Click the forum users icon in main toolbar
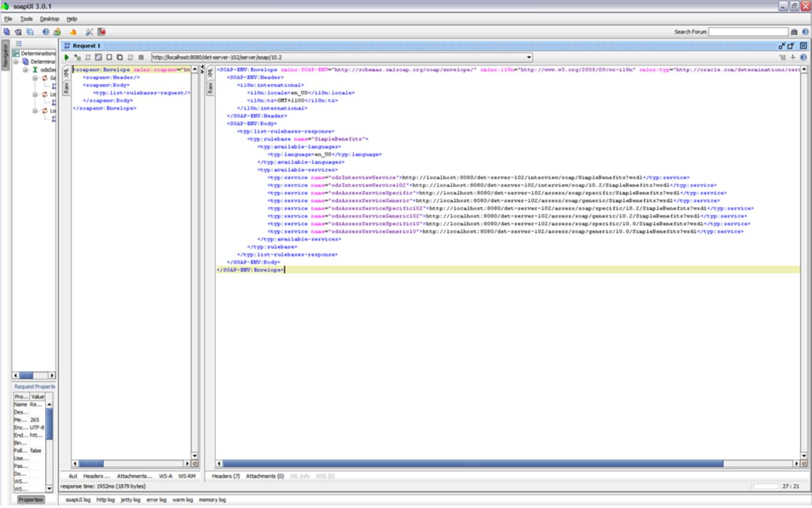The width and height of the screenshot is (812, 508). pyautogui.click(x=57, y=32)
